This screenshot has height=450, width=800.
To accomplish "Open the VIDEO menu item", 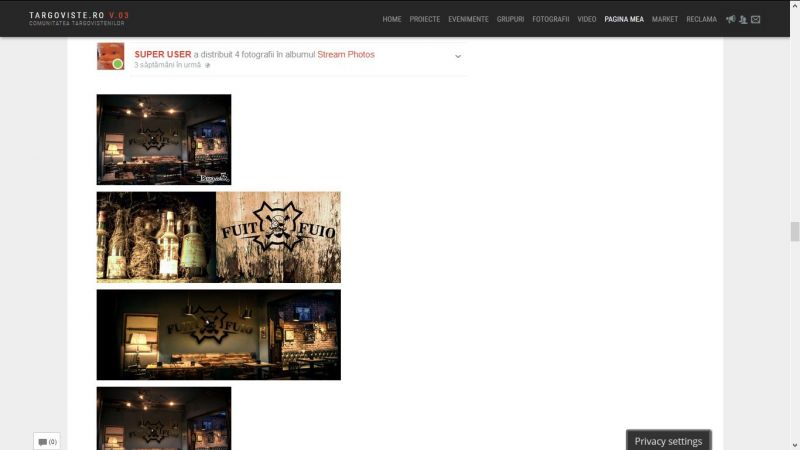I will [587, 19].
